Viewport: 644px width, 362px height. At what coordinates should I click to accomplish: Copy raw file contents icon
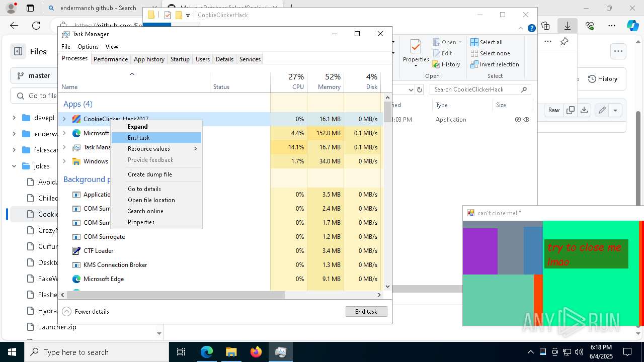[x=571, y=110]
